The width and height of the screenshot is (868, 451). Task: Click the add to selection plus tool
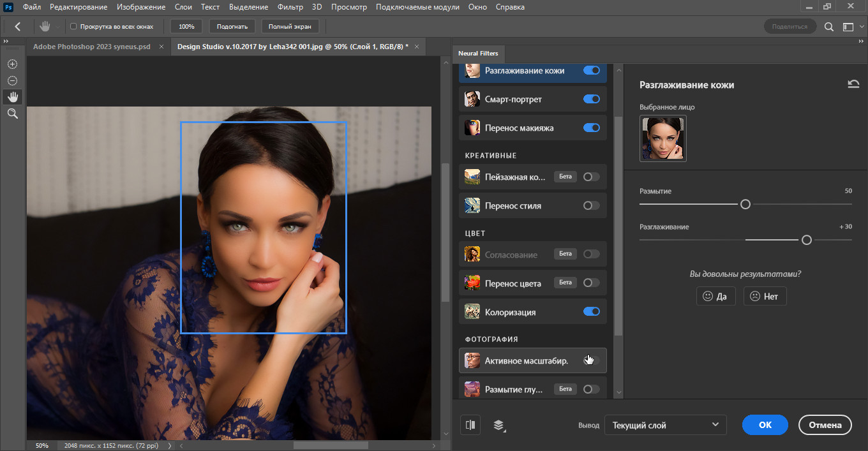click(12, 64)
